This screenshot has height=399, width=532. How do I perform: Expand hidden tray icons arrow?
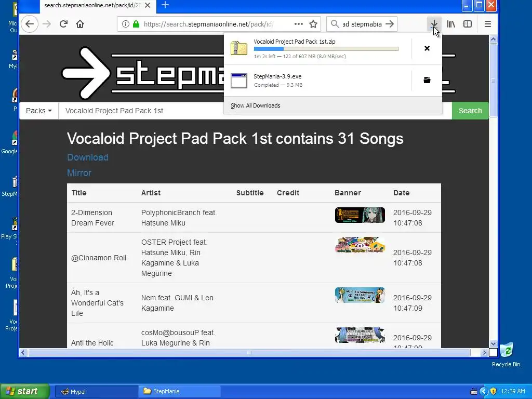point(484,391)
